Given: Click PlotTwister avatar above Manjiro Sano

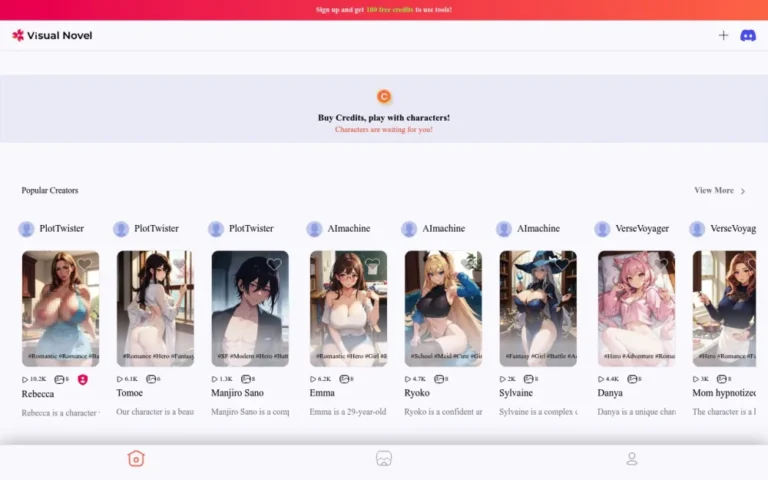Looking at the screenshot, I should [216, 229].
